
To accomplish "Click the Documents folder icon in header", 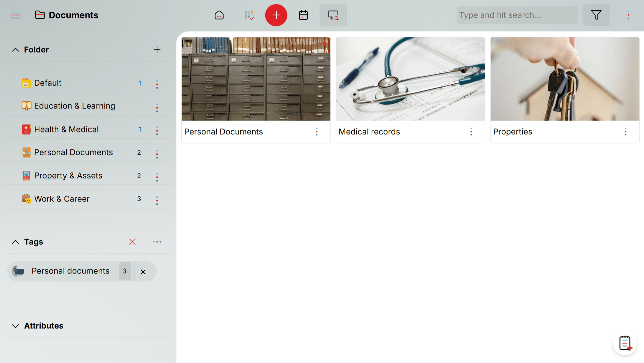I will pos(39,15).
